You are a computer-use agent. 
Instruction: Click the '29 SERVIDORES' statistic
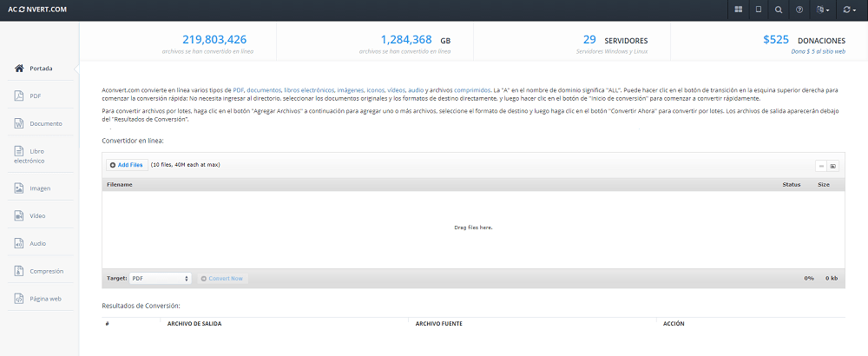click(615, 41)
